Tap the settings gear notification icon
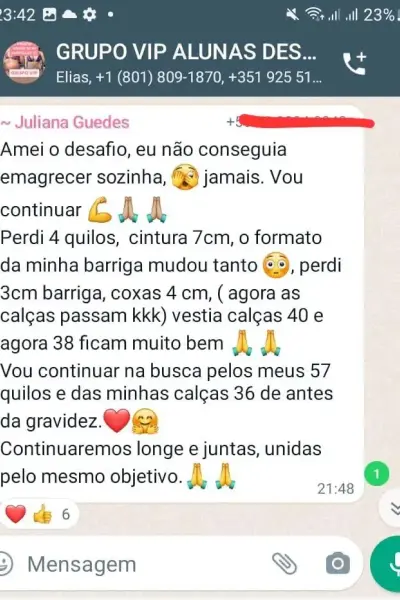Screen dimensions: 400x600 90,15
